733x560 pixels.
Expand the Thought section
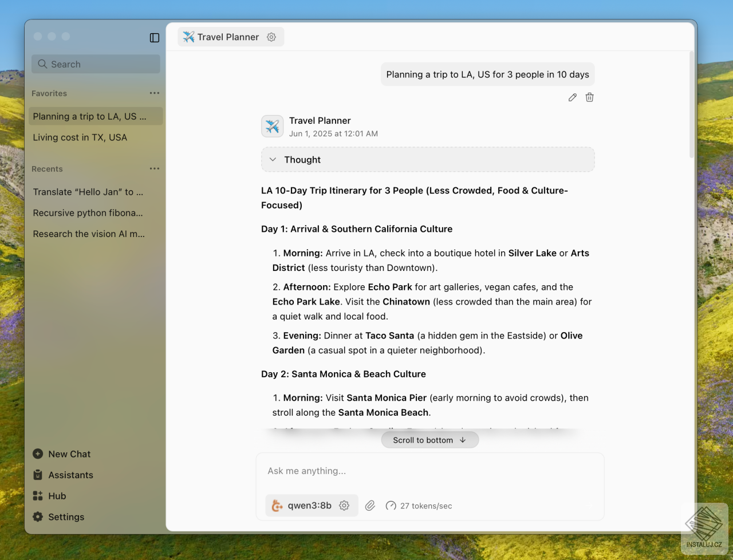pos(428,160)
